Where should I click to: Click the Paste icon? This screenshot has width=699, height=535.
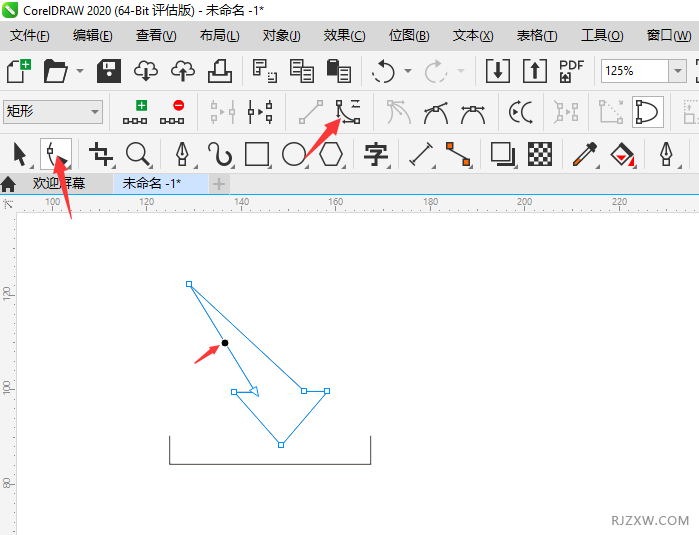coord(339,71)
